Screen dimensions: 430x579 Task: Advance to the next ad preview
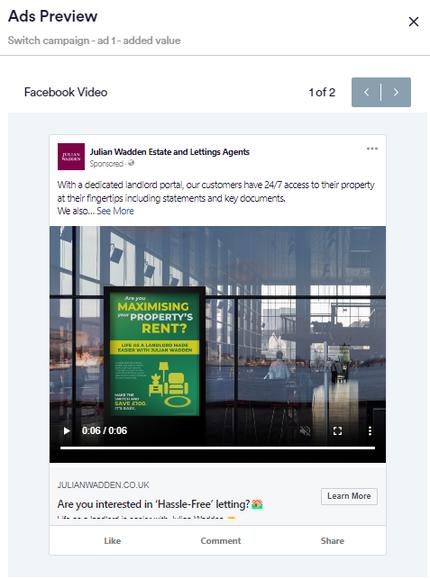tap(396, 92)
